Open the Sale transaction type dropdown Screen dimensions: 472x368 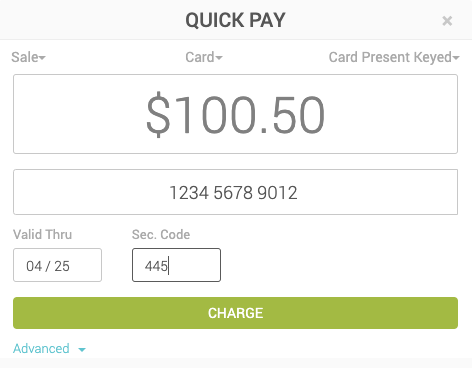(28, 57)
